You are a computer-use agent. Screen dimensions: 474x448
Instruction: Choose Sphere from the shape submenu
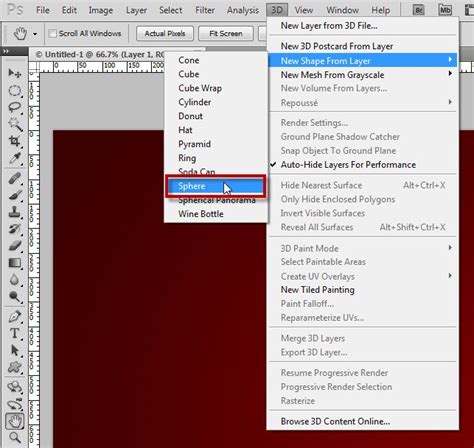click(216, 186)
